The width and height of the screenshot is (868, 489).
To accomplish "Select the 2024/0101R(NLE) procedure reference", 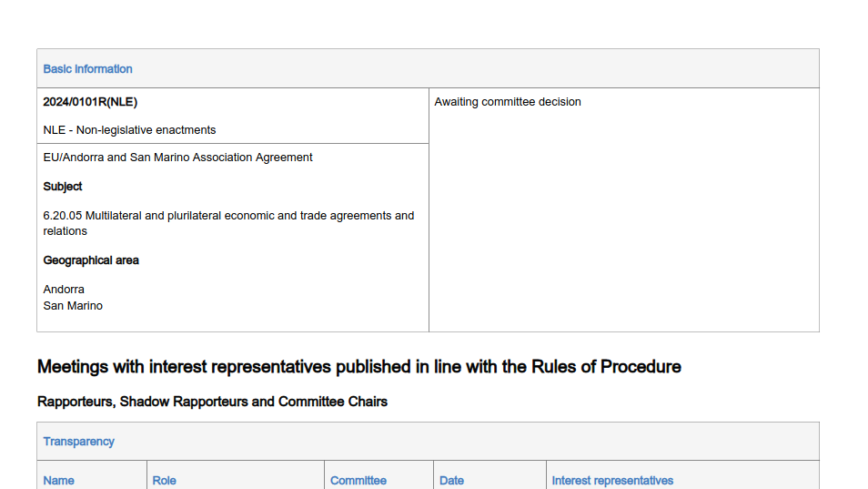I will click(90, 102).
